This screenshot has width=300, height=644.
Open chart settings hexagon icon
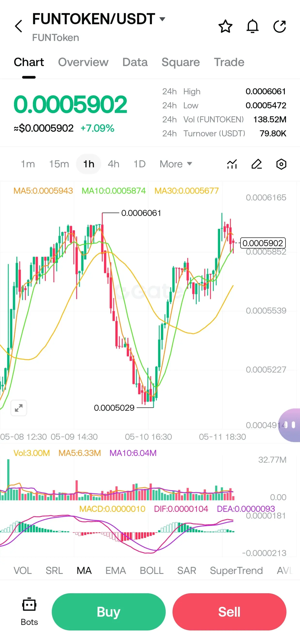coord(281,164)
